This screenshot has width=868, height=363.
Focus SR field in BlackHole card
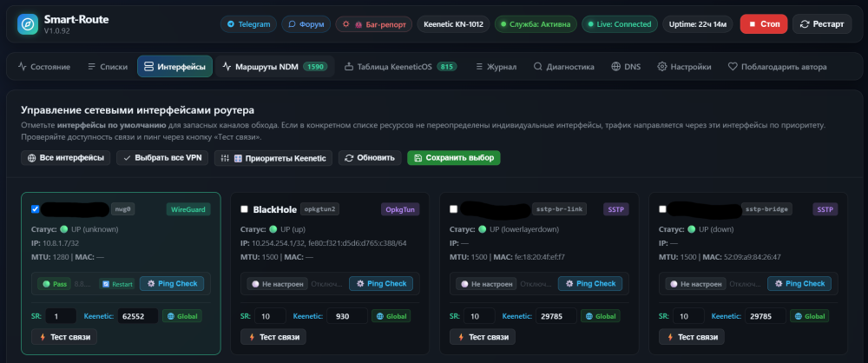pos(270,316)
